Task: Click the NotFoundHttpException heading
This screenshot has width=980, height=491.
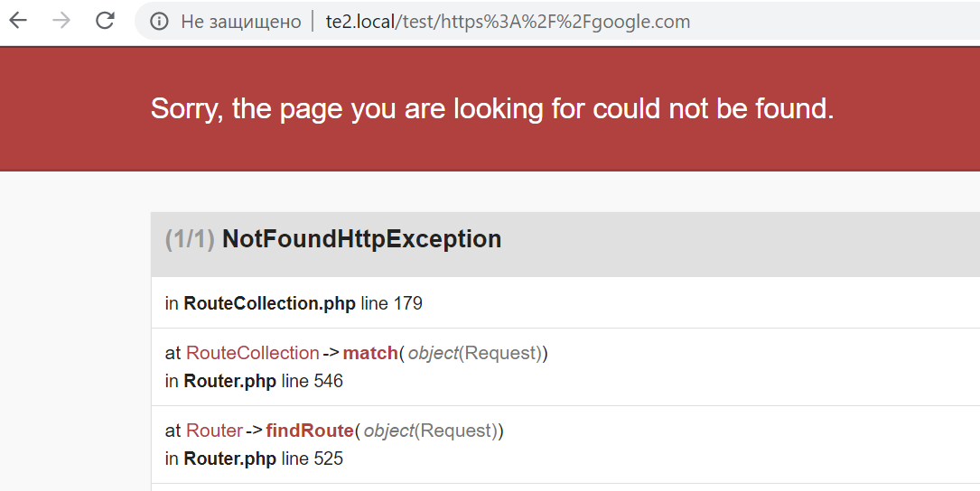Action: pos(361,238)
